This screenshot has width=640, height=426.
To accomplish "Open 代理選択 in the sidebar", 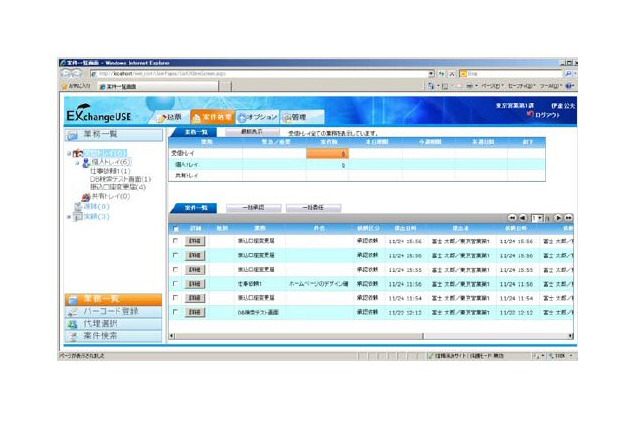I will [x=113, y=324].
